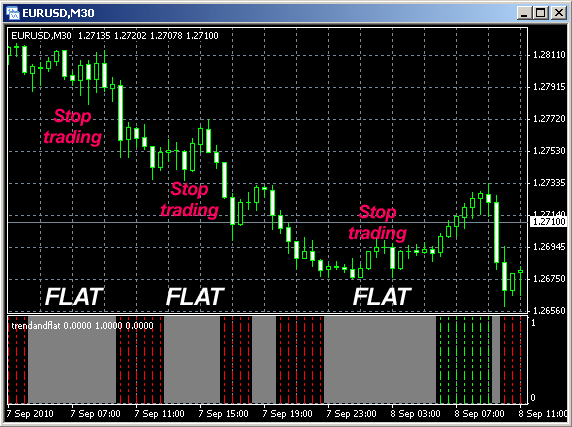
Task: Click the first pink Stop trading annotation
Action: tap(73, 126)
